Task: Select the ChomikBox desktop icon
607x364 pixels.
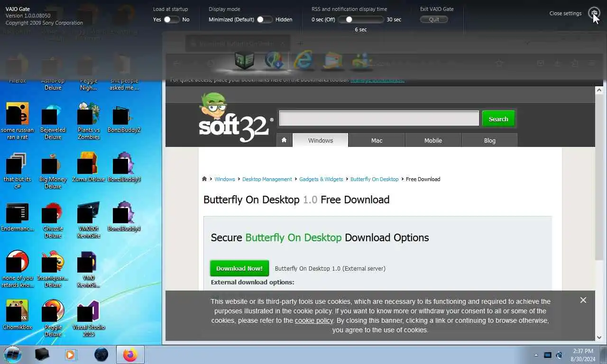Action: pyautogui.click(x=18, y=315)
